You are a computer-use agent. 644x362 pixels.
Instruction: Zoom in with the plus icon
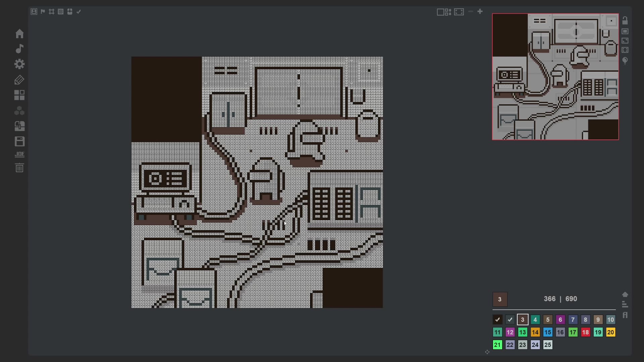[x=480, y=12]
